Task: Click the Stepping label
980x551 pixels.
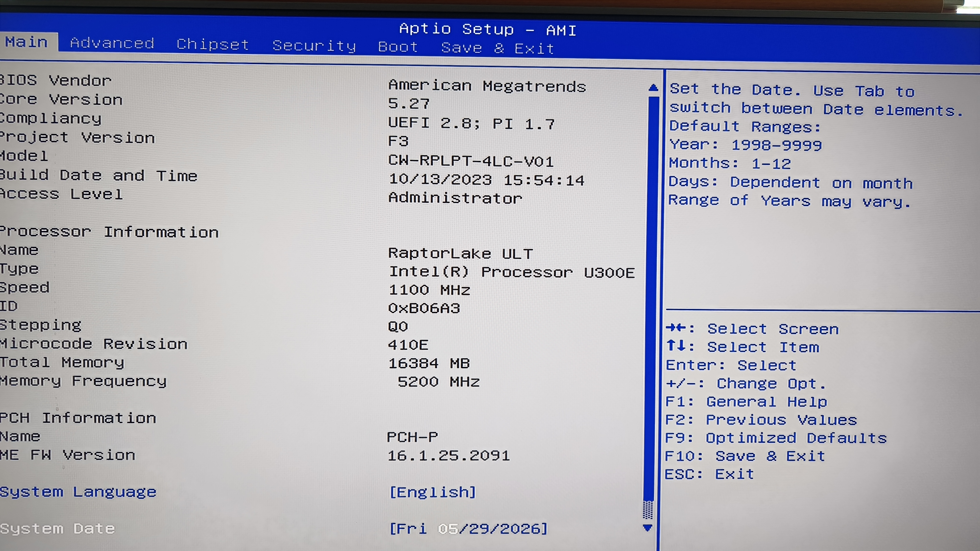Action: [x=41, y=325]
